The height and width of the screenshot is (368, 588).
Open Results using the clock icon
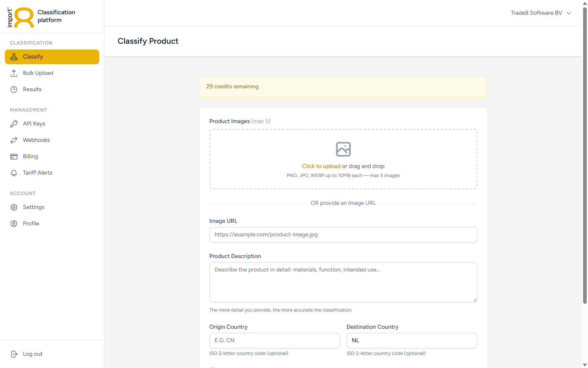click(13, 89)
